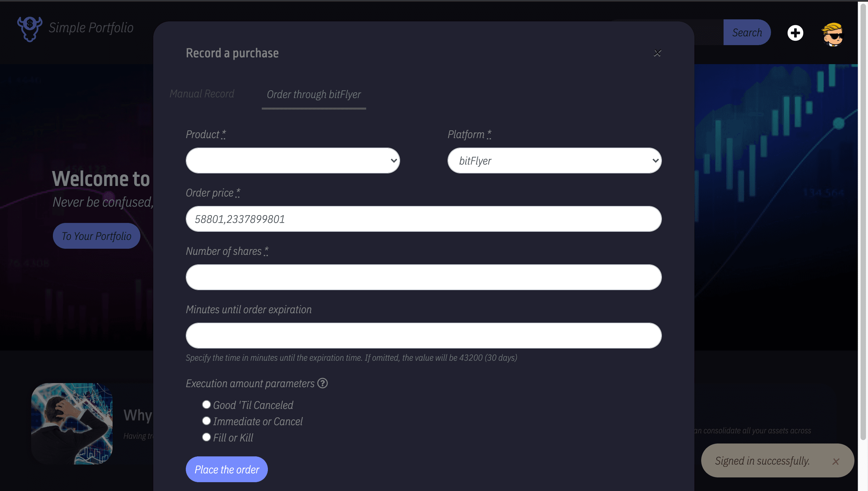Click the To Your Portfolio button
Viewport: 868px width, 491px height.
97,236
